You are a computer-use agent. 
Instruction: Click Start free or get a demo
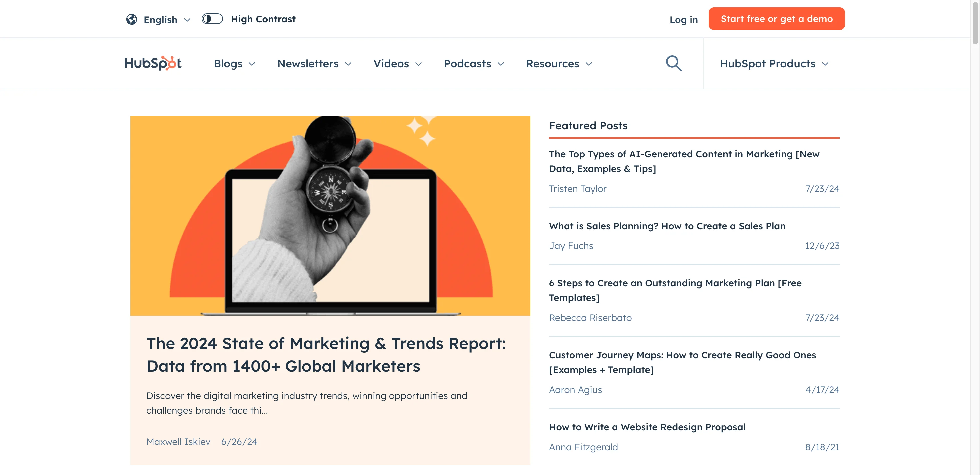(776, 19)
